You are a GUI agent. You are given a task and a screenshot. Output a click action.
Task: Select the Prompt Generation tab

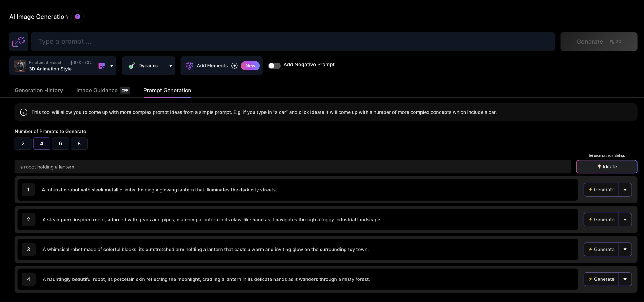(167, 91)
